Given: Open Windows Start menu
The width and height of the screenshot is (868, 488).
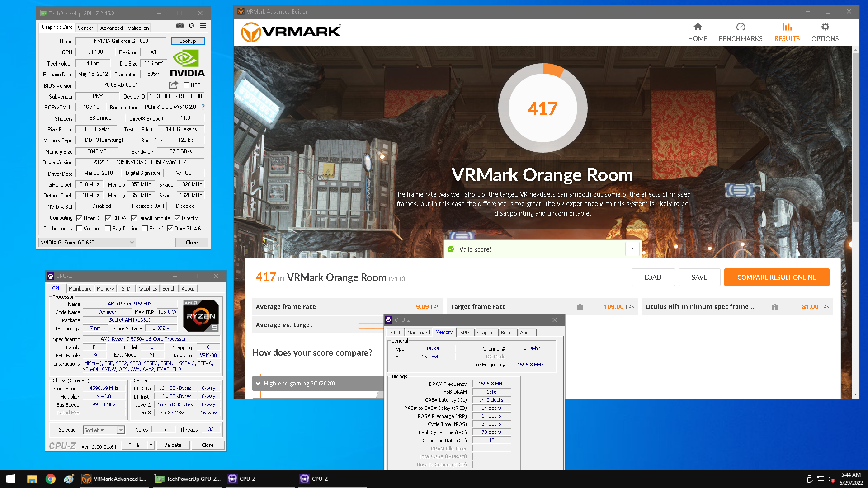Looking at the screenshot, I should 11,479.
